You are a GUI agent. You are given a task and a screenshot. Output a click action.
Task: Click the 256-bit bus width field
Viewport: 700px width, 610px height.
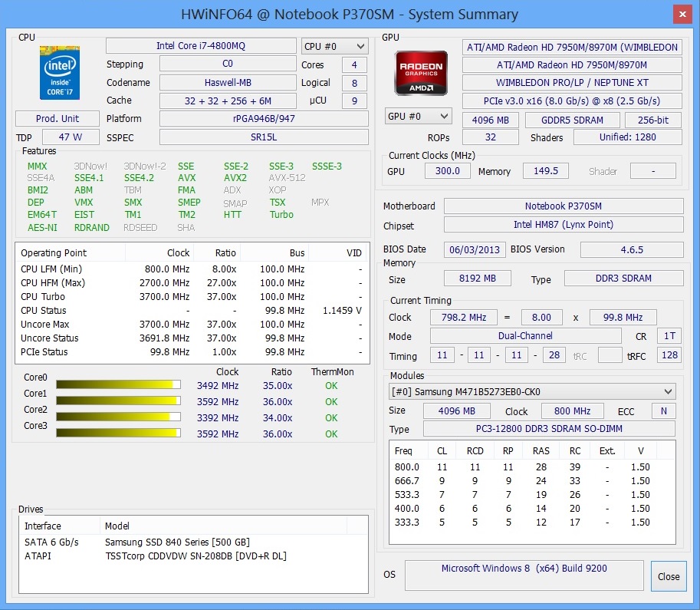click(653, 120)
